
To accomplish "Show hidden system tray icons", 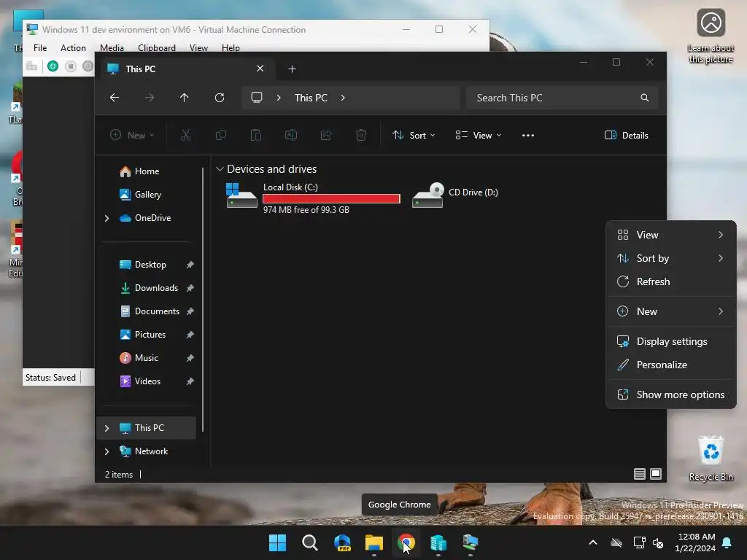I will [x=593, y=542].
